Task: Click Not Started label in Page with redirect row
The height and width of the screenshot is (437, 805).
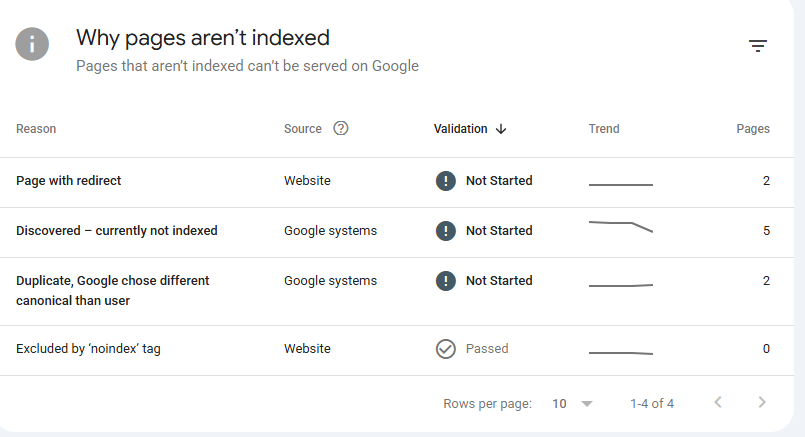Action: click(499, 181)
